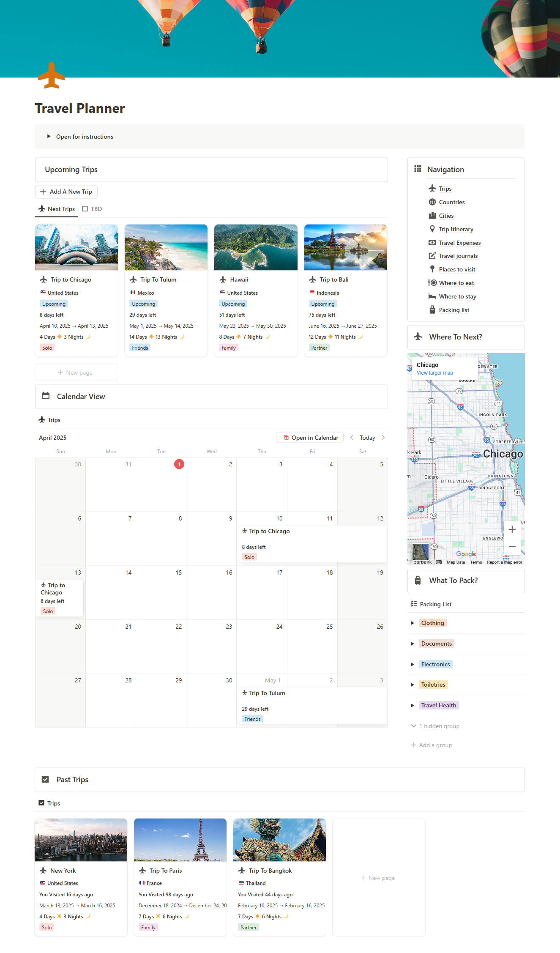
Task: Click the What To Pack luggage icon
Action: coord(418,581)
